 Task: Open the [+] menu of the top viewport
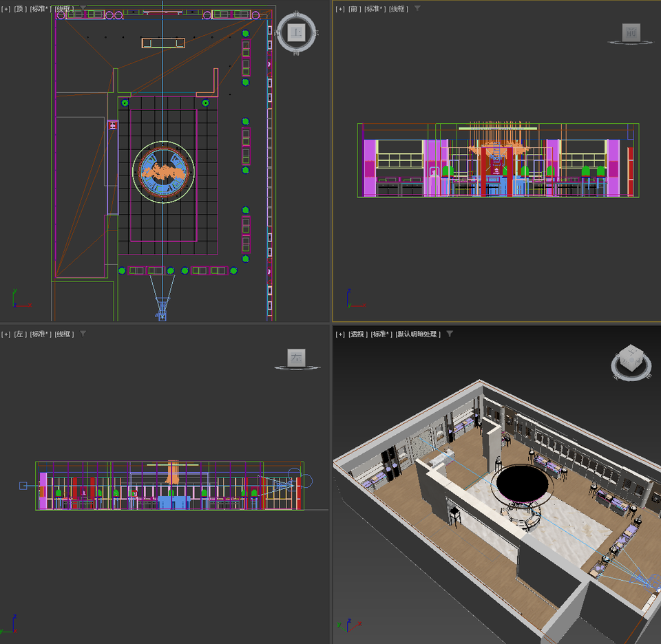pyautogui.click(x=6, y=9)
